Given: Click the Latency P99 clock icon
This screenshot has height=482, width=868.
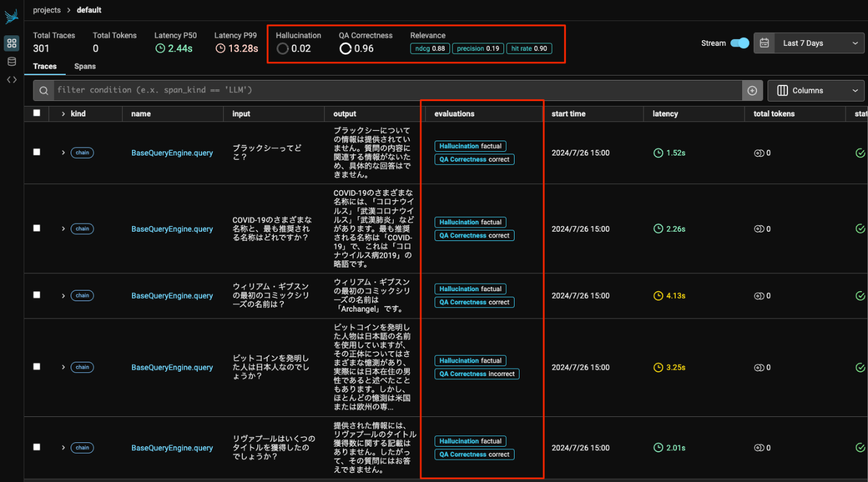Looking at the screenshot, I should (x=220, y=48).
